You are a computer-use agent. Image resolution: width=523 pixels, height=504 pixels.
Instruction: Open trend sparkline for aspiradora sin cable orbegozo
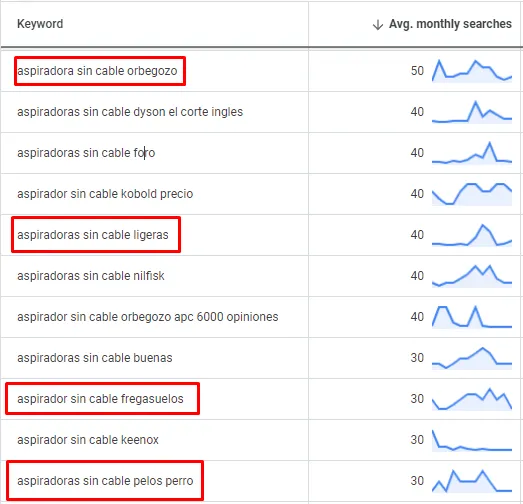(472, 71)
